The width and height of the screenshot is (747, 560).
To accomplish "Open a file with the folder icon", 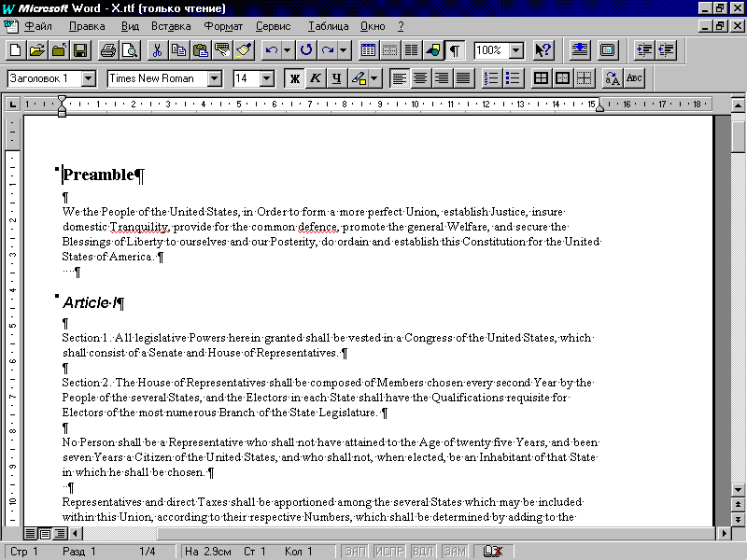I will (x=36, y=50).
